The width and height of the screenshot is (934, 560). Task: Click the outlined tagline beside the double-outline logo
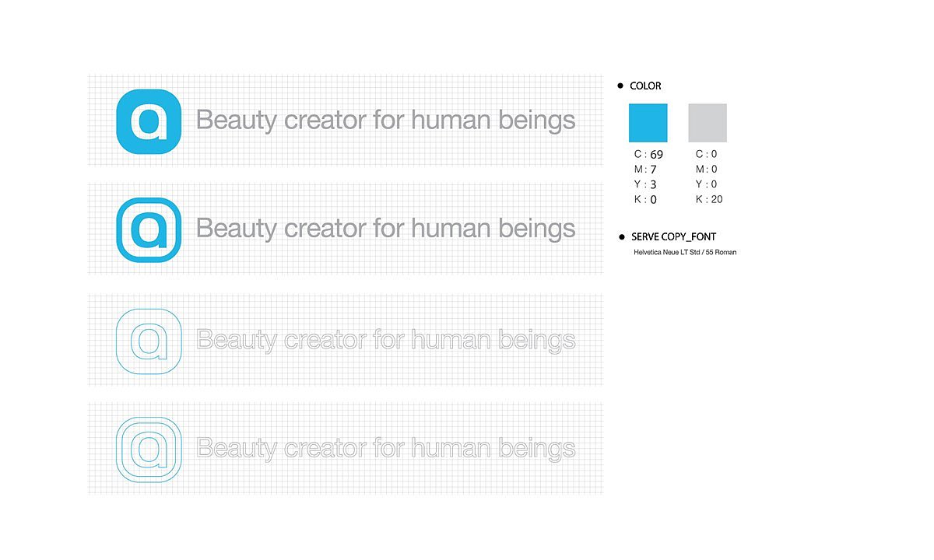(x=385, y=449)
